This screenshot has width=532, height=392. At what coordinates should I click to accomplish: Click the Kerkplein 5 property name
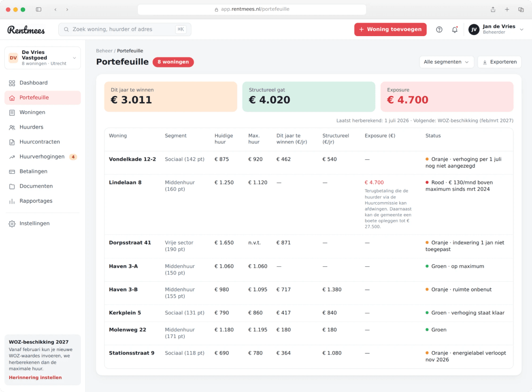pos(125,313)
